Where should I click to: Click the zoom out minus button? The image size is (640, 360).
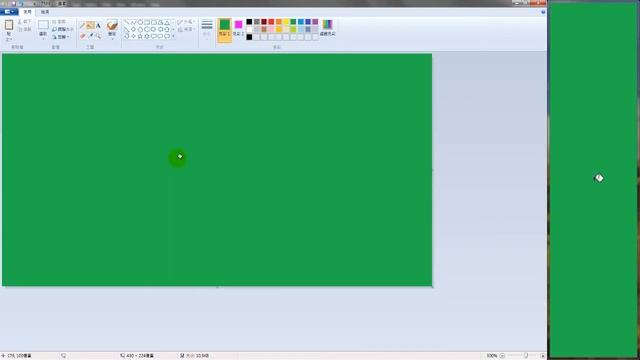pos(502,356)
